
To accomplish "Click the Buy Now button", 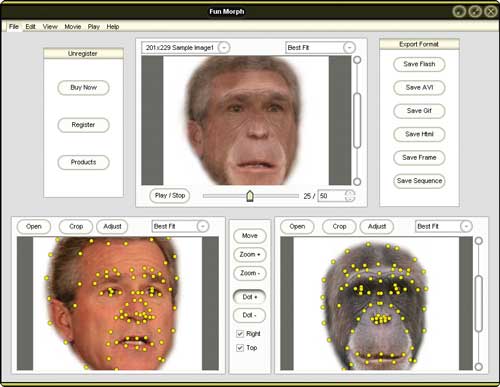I will tap(83, 88).
